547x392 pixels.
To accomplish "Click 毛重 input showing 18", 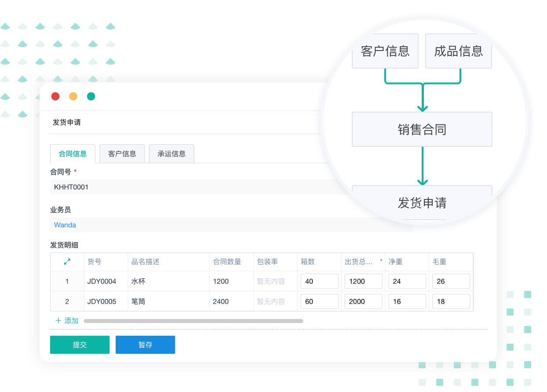I will (x=451, y=301).
